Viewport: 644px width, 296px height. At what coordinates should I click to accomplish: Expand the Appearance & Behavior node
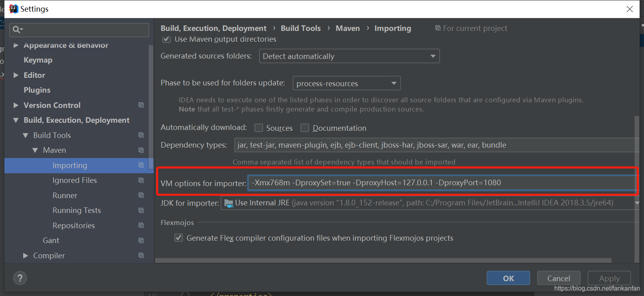pos(16,45)
